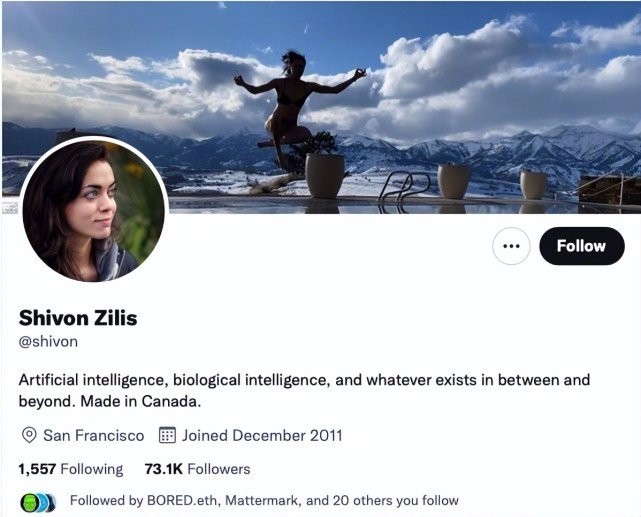Click the Follow button
Image resolution: width=641 pixels, height=517 pixels.
click(581, 246)
